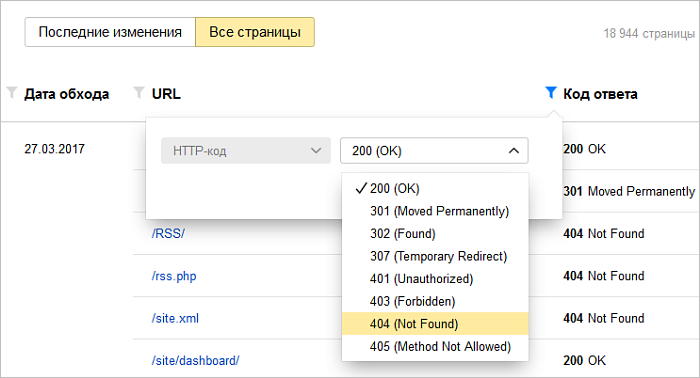The height and width of the screenshot is (378, 700).
Task: Select 301 (Moved Permanently) from list
Action: (x=435, y=211)
